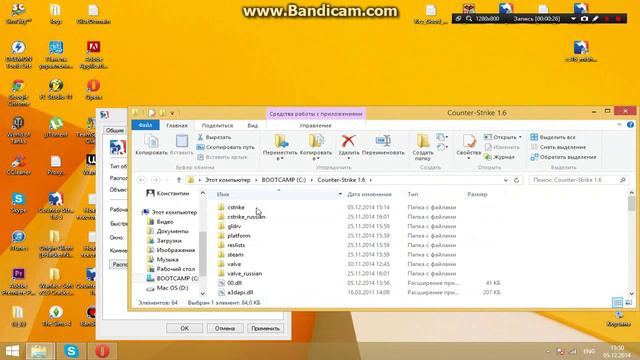
Task: Click Этот компьютер in the address bar
Action: pyautogui.click(x=228, y=180)
